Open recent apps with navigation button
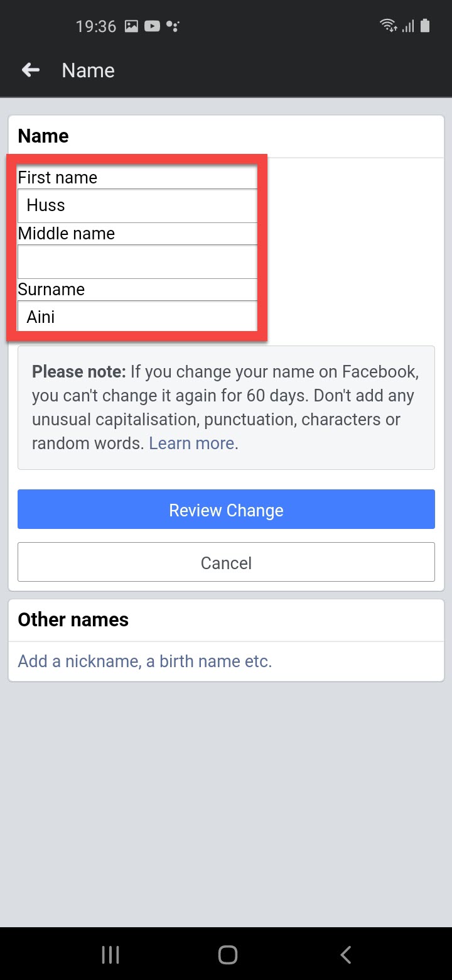The height and width of the screenshot is (980, 452). tap(110, 955)
